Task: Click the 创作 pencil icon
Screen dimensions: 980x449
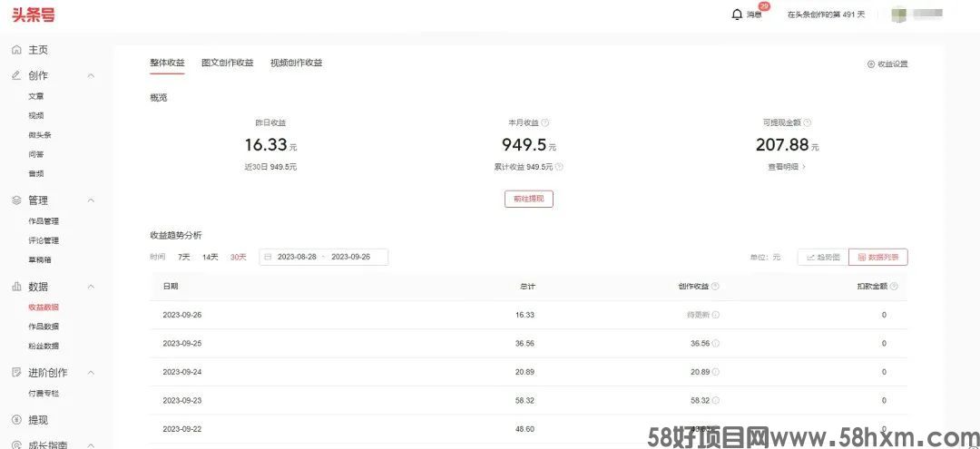Action: point(17,75)
